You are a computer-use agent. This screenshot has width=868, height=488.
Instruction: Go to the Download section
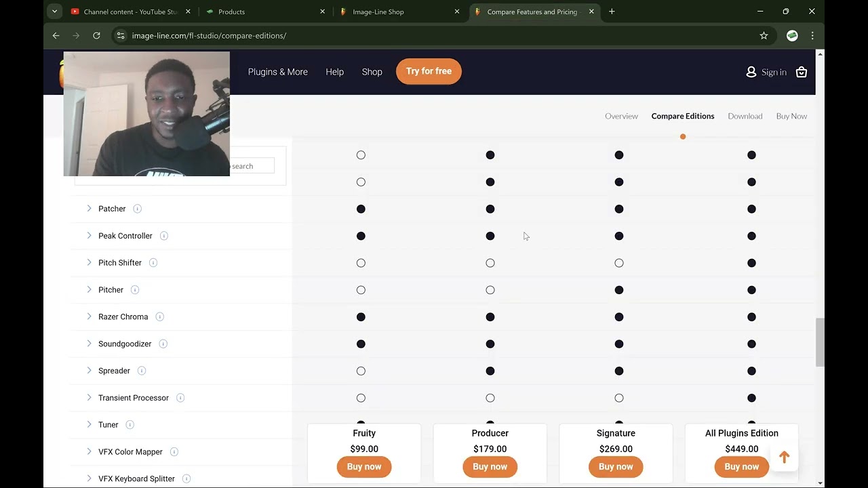pos(745,116)
